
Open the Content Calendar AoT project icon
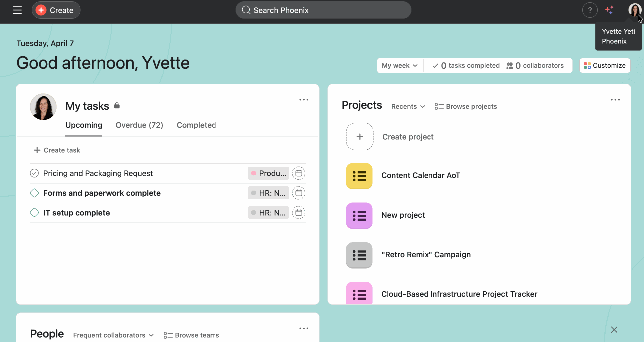pos(359,176)
